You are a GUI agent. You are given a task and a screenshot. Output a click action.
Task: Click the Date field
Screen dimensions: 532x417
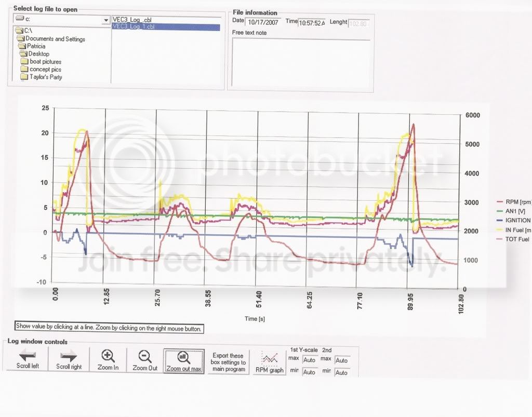point(263,22)
